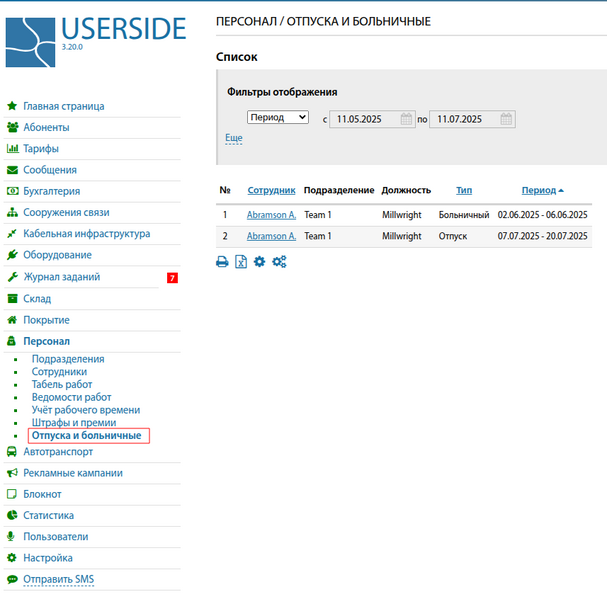Click the start date field 11.05.2025

pyautogui.click(x=364, y=119)
